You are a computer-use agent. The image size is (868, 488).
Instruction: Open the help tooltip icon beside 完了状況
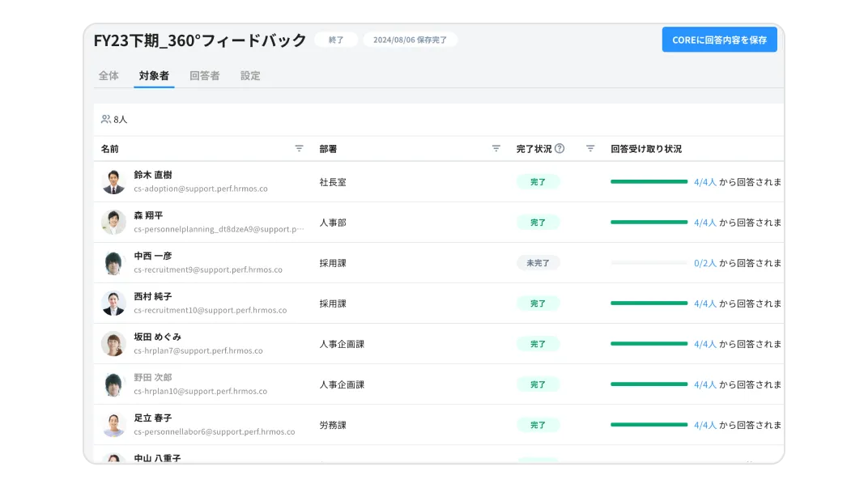pos(560,148)
